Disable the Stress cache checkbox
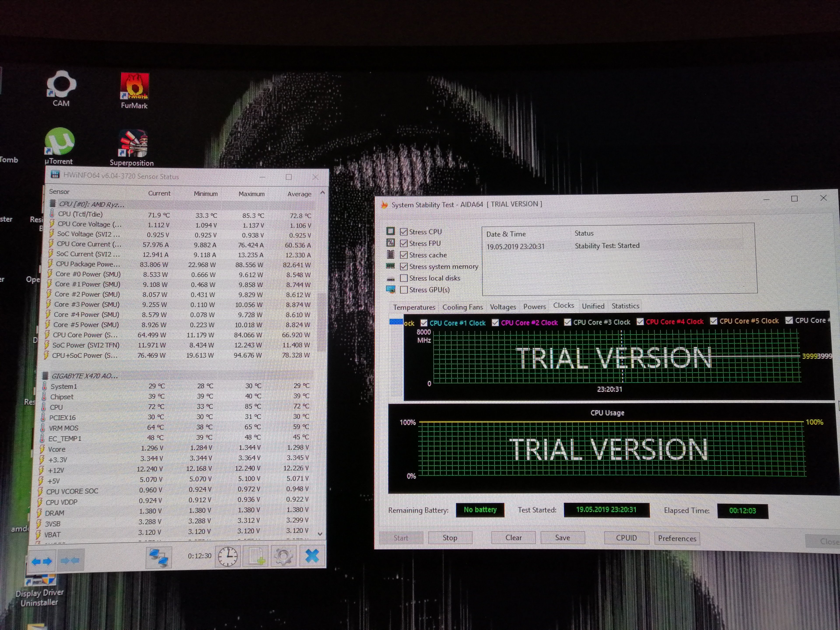This screenshot has width=840, height=630. coord(404,255)
